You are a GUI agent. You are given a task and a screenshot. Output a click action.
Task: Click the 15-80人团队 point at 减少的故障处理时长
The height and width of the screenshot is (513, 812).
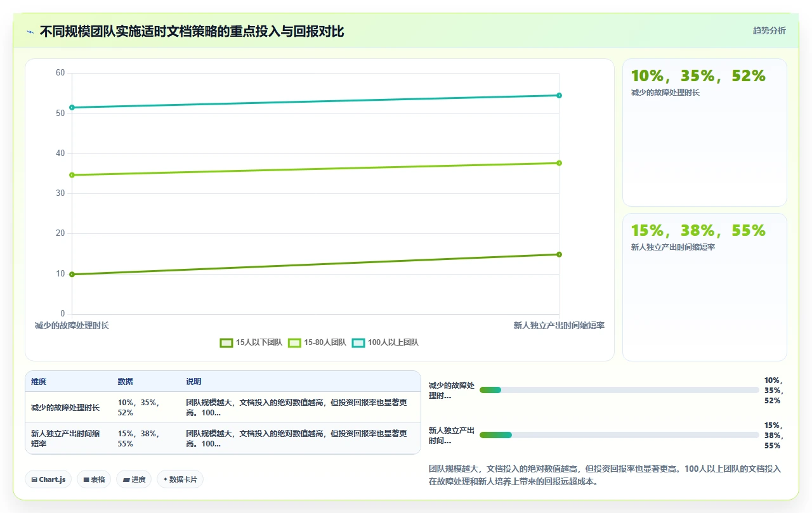tap(72, 175)
